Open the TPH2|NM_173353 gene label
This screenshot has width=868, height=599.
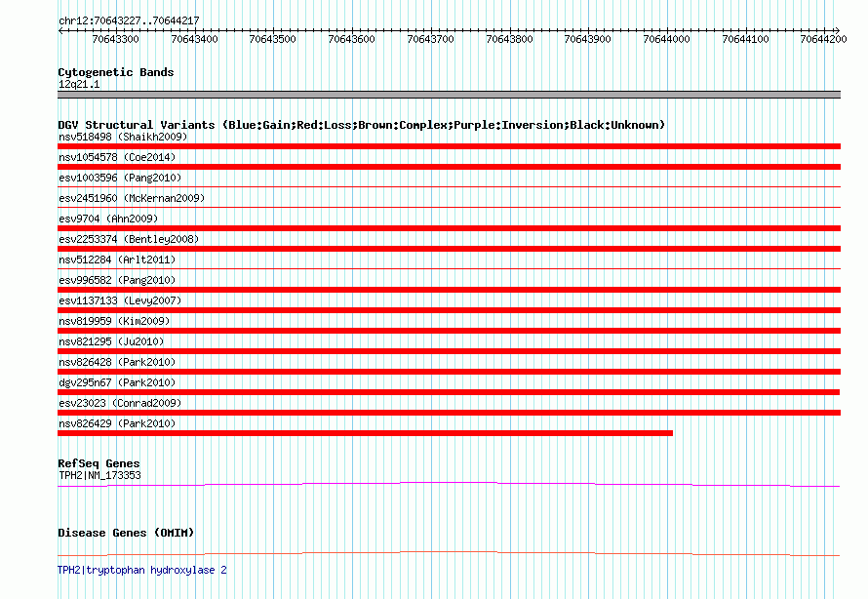pyautogui.click(x=99, y=475)
